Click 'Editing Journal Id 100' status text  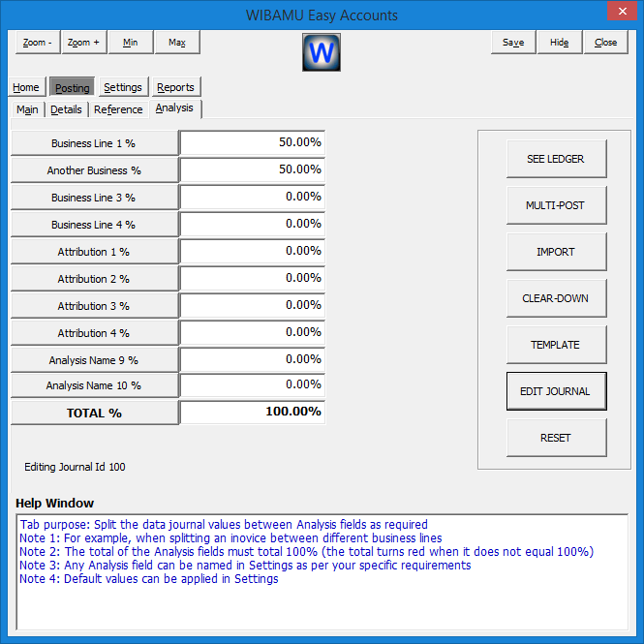click(x=75, y=467)
